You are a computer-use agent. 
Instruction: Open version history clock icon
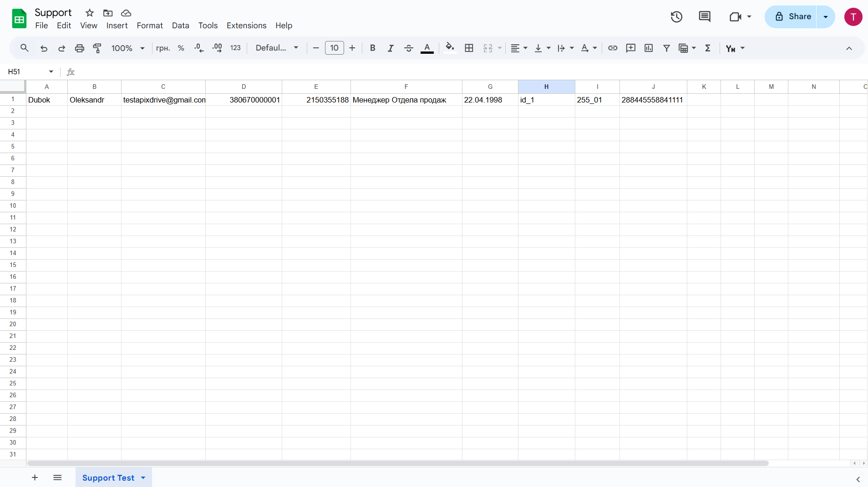[676, 17]
